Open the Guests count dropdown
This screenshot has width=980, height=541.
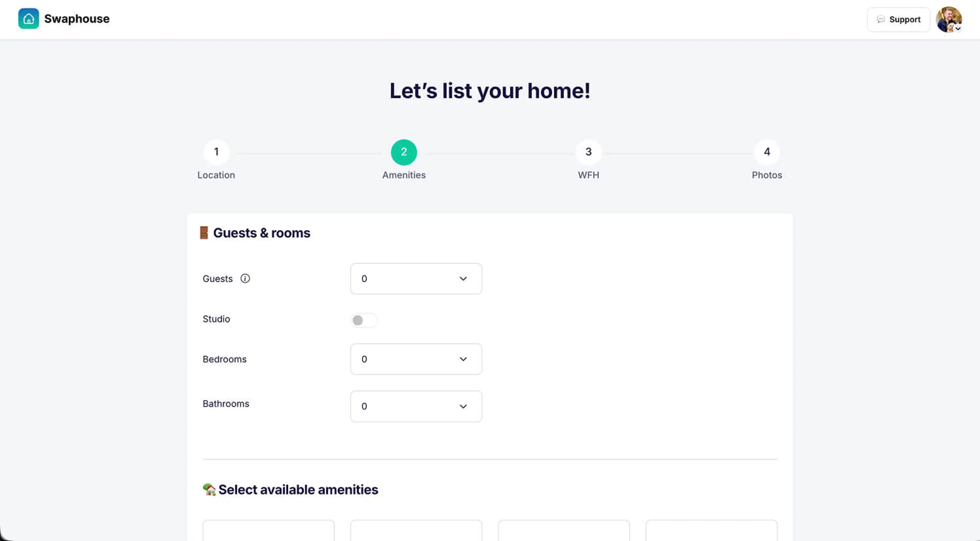click(416, 279)
